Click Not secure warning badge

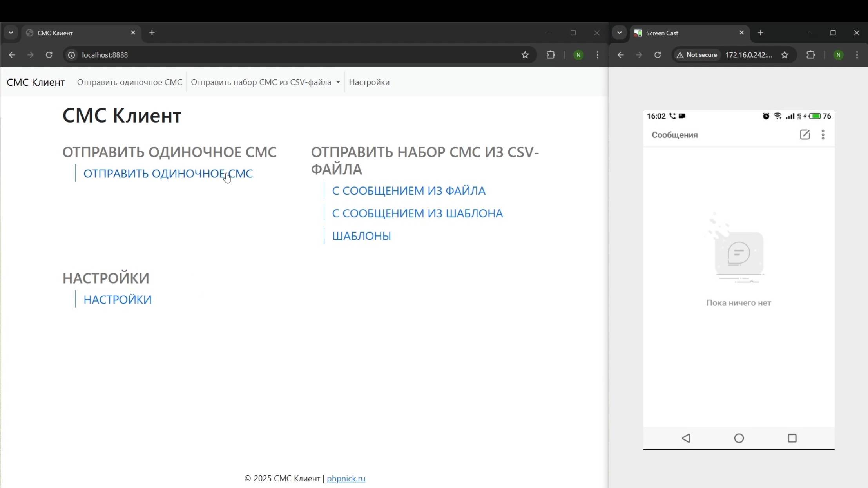tap(698, 55)
